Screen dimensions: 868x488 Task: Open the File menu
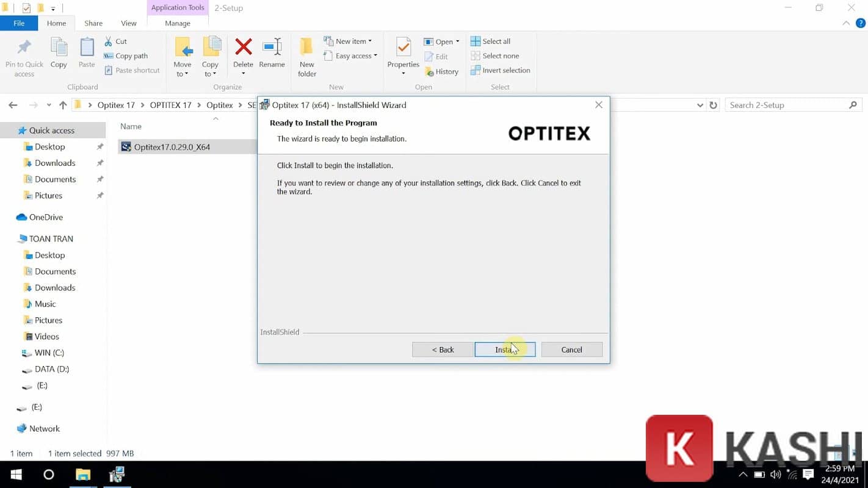(x=19, y=23)
